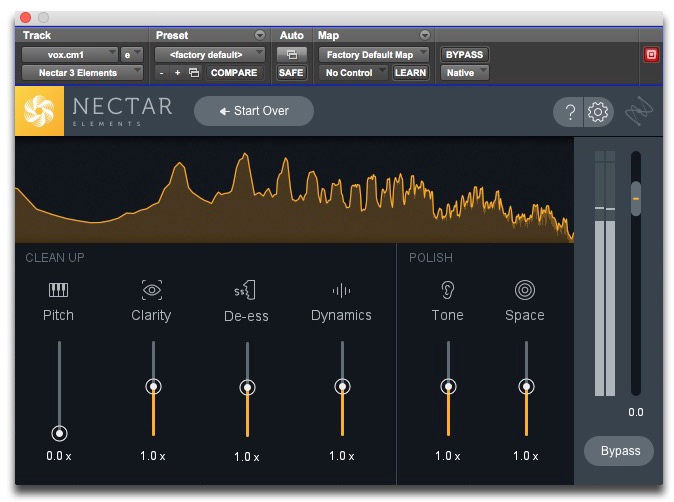Open the Nectar 3 Elements plug-in selector

click(82, 73)
